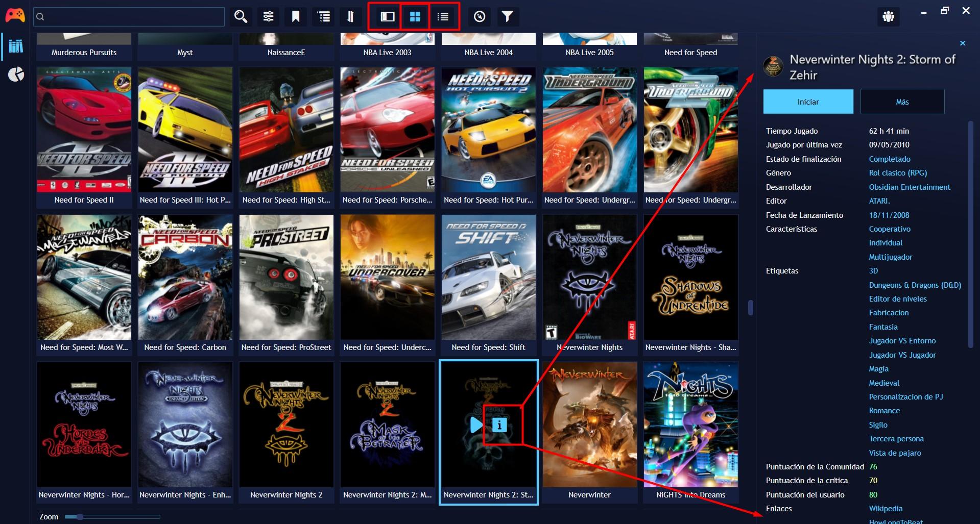Image resolution: width=980 pixels, height=524 pixels.
Task: Open filter settings sliders icon
Action: [268, 17]
